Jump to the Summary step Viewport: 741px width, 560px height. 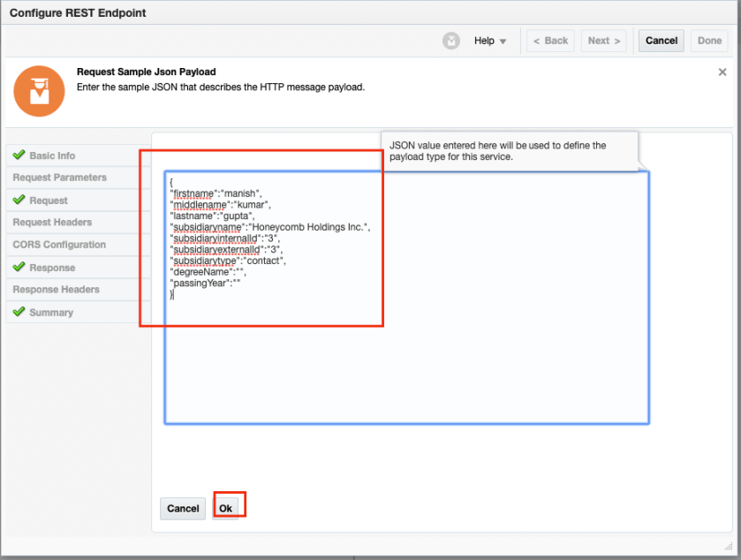click(x=51, y=313)
